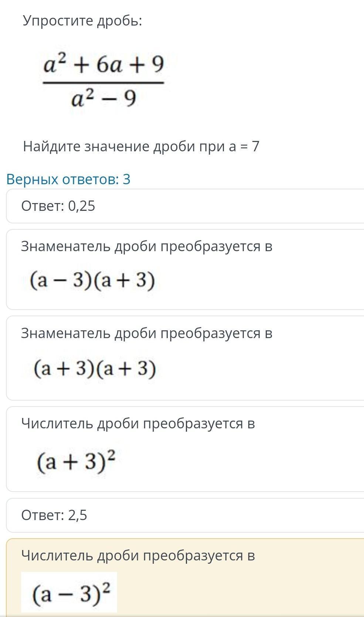Click the 'Упростите дробь:' heading text
364x617 pixels.
[x=82, y=21]
